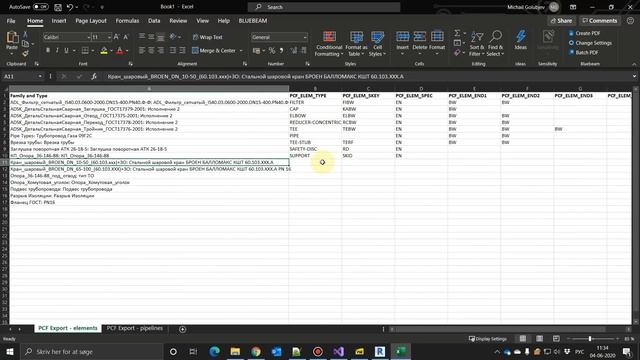Click the Comma Style icon
640x360 pixels.
tap(281, 51)
